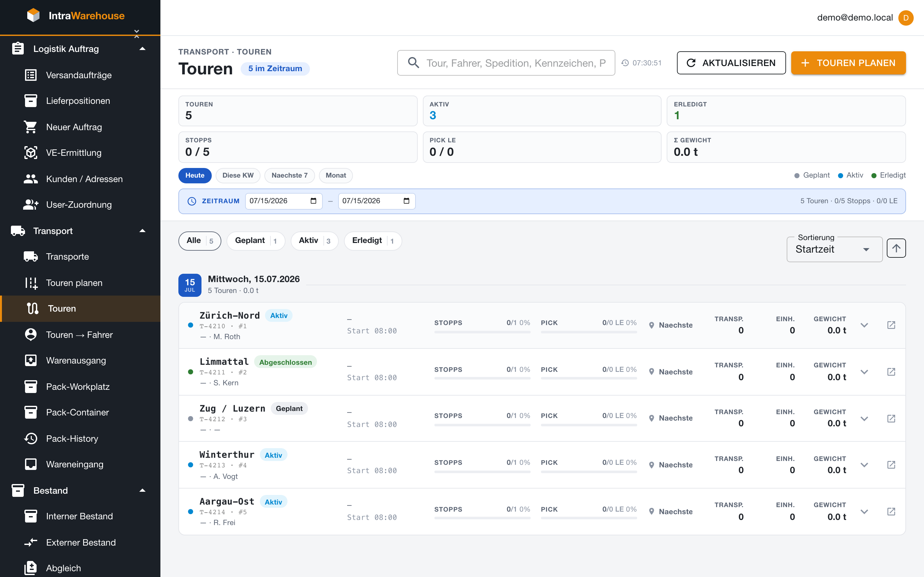Click the TOUREN PLANEN button

click(x=848, y=63)
